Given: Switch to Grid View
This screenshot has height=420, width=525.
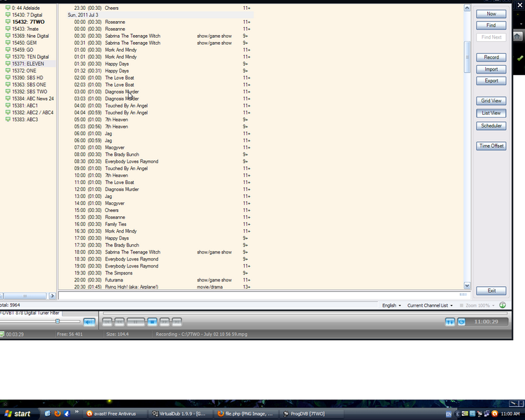Looking at the screenshot, I should [x=491, y=101].
